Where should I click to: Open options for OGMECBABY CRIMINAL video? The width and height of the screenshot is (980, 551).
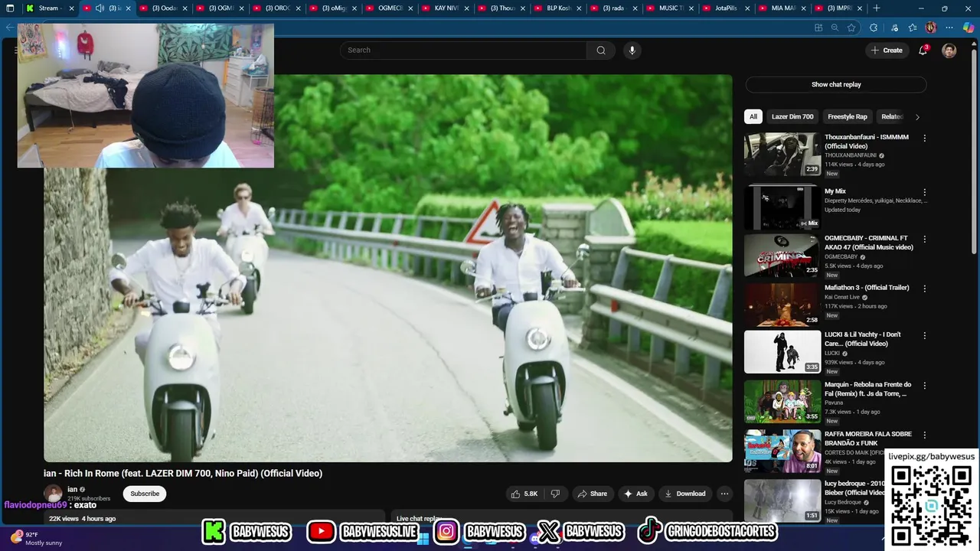(924, 239)
